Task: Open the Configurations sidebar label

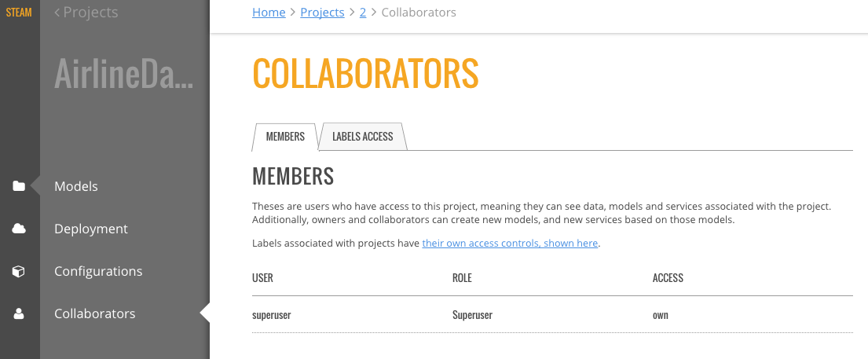Action: [x=98, y=272]
